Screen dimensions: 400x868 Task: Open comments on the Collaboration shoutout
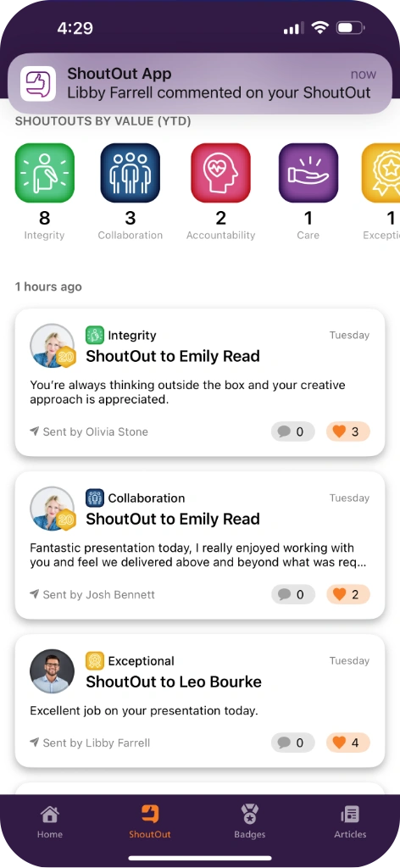tap(292, 594)
